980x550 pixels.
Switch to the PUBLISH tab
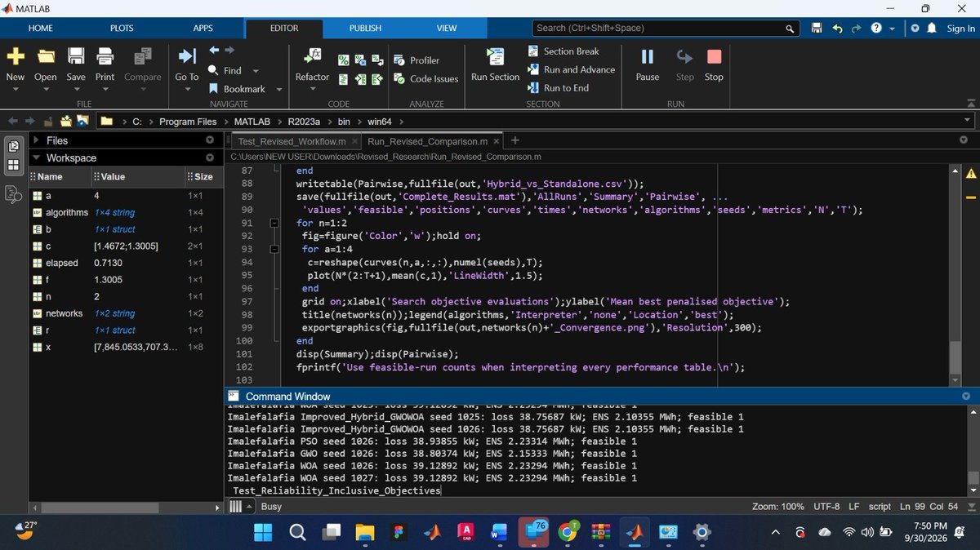pyautogui.click(x=365, y=28)
